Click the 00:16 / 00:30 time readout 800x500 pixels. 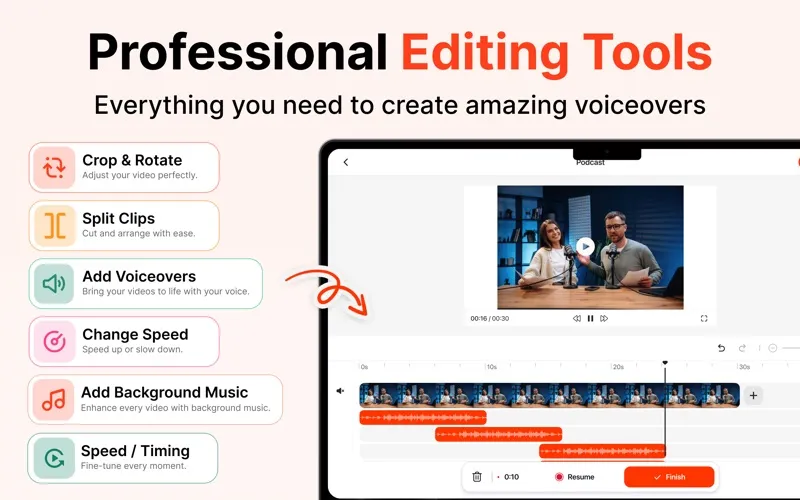click(x=490, y=318)
